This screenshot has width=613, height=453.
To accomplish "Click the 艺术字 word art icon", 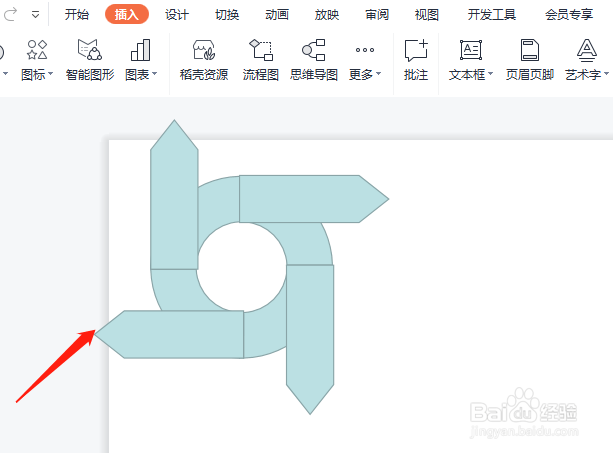I will (x=587, y=50).
